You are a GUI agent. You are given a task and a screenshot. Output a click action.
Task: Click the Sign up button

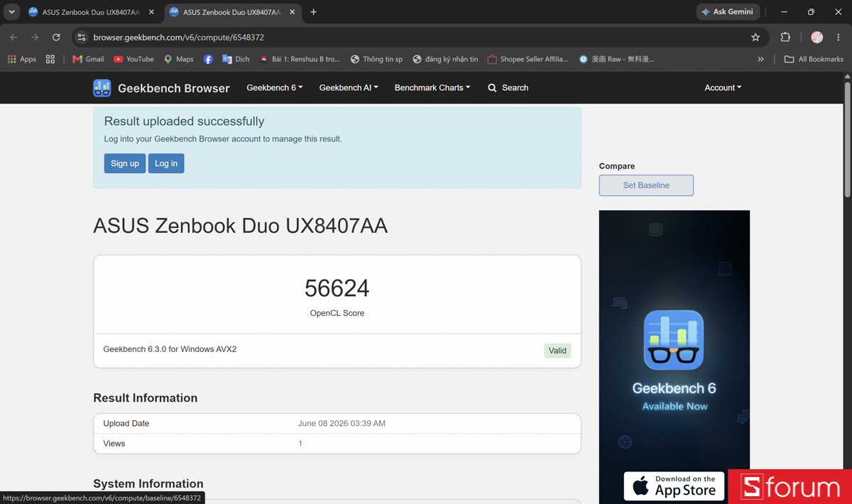coord(125,163)
